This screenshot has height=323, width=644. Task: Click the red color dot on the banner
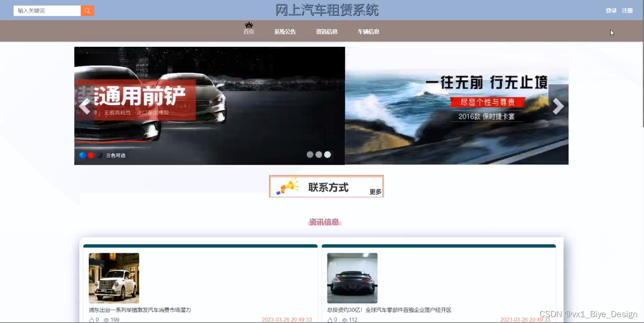point(91,155)
